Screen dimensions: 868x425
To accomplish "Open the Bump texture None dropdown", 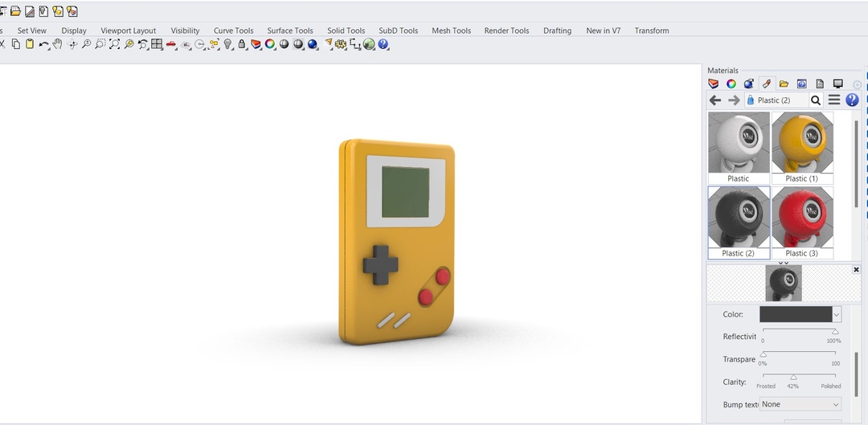I will (800, 405).
